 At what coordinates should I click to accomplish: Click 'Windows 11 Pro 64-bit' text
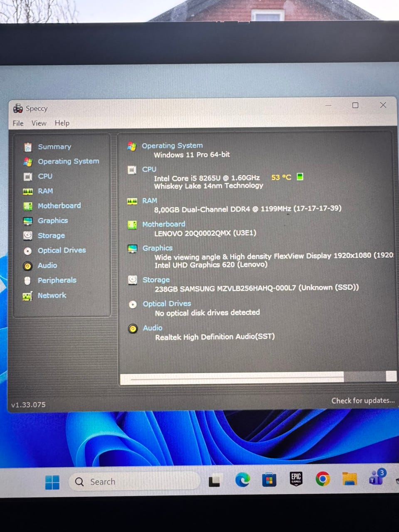[192, 155]
